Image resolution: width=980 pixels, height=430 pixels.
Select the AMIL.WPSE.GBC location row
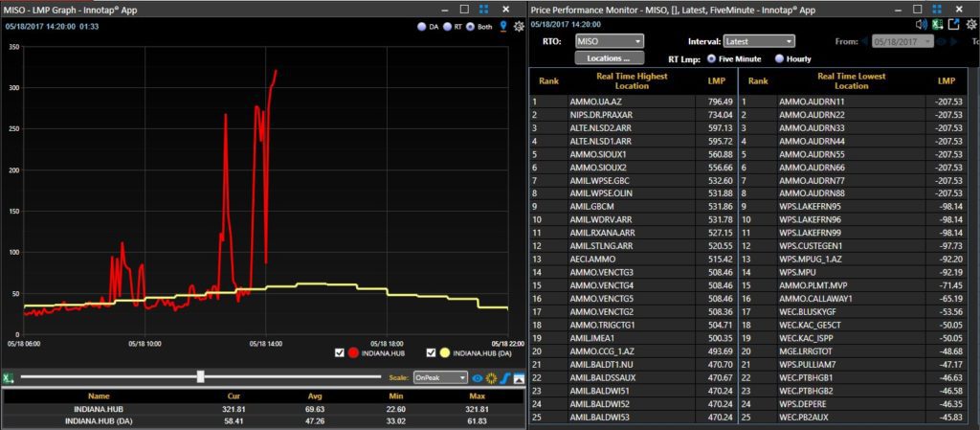click(x=634, y=180)
